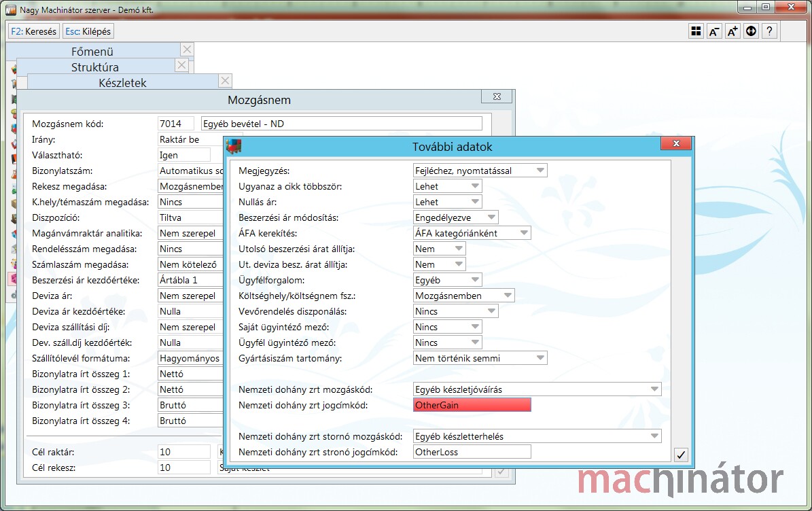The image size is (812, 511).
Task: Open Költséghely/költségnem fsz. dropdown
Action: [x=463, y=296]
